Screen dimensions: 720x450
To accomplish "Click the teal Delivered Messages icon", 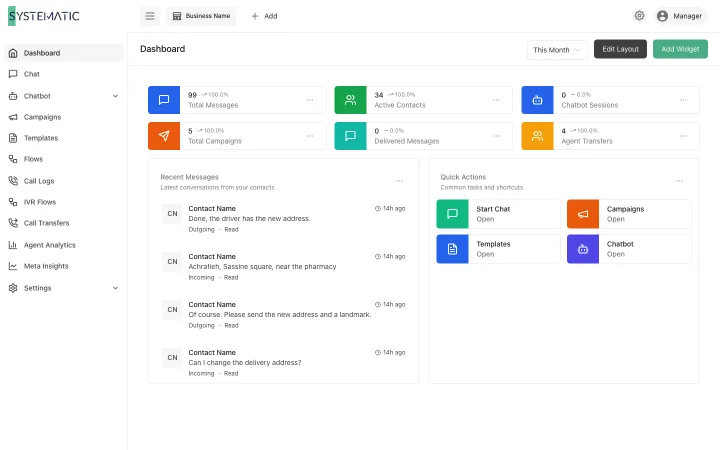I will tap(350, 136).
